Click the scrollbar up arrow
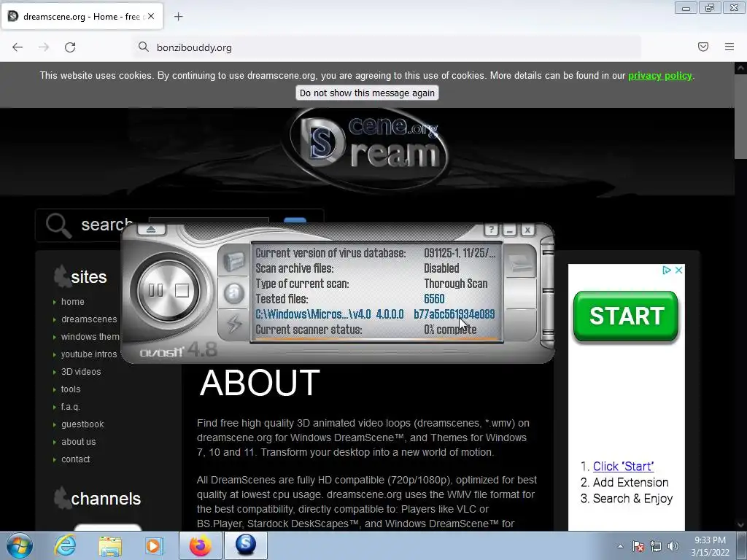Viewport: 747px width, 560px height. (740, 69)
